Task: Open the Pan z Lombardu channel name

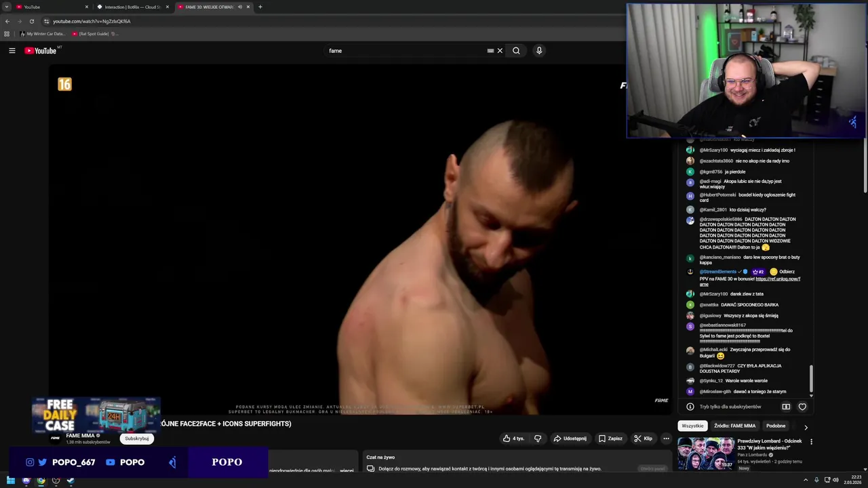Action: pos(753,455)
